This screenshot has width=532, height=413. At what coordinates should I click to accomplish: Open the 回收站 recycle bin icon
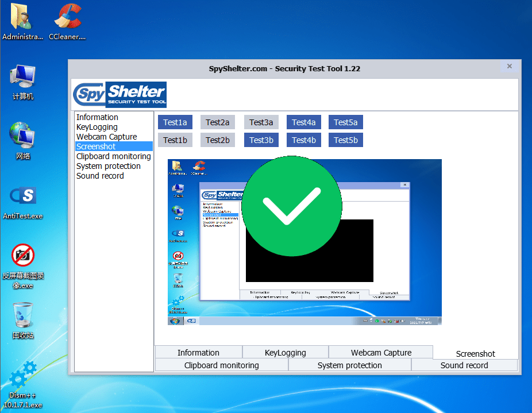[23, 321]
